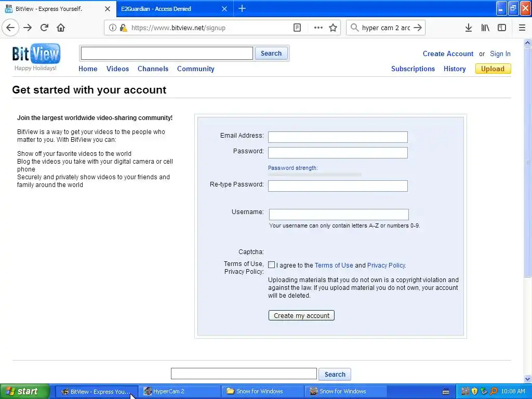The height and width of the screenshot is (399, 532).
Task: Click the Email Address field
Action: click(x=338, y=137)
